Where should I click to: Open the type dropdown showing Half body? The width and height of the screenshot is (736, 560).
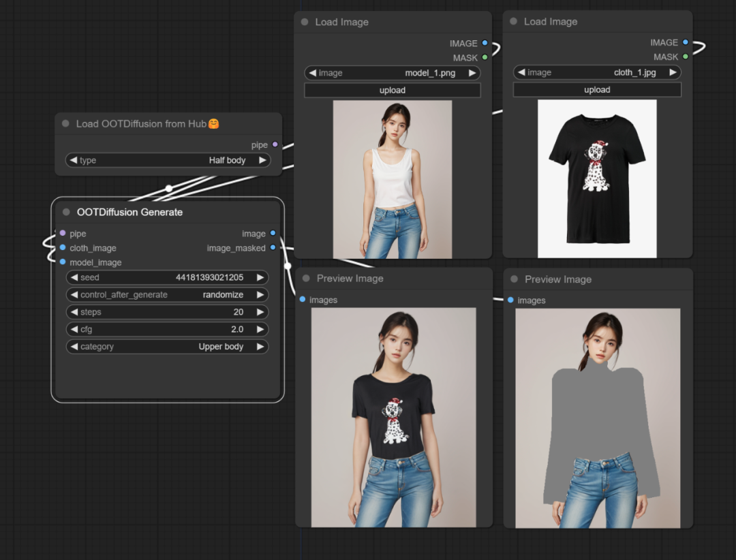pyautogui.click(x=168, y=160)
